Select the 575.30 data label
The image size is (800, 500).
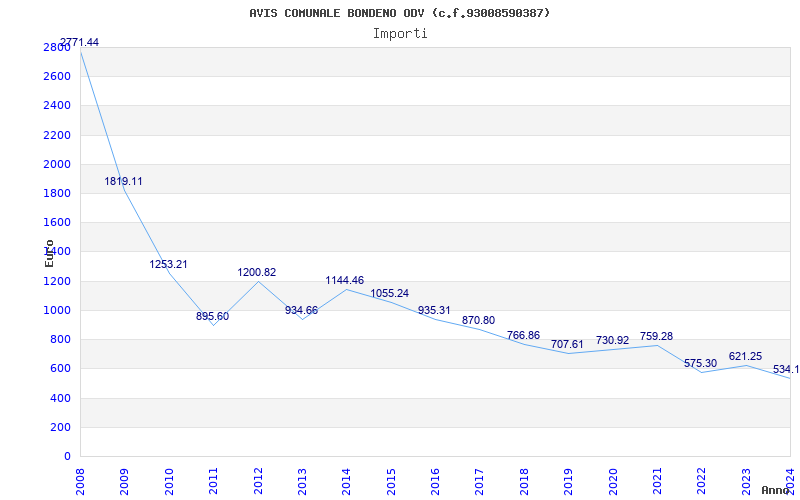point(701,363)
